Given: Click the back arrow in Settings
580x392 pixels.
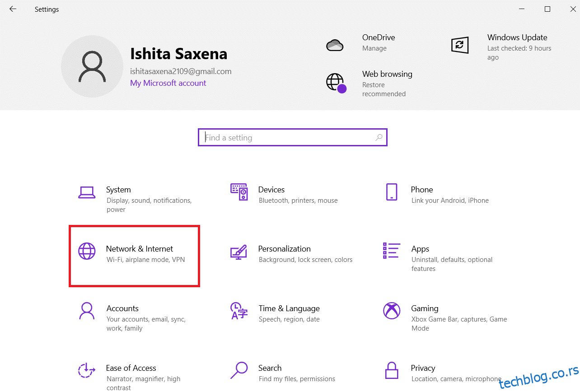Looking at the screenshot, I should pyautogui.click(x=13, y=9).
